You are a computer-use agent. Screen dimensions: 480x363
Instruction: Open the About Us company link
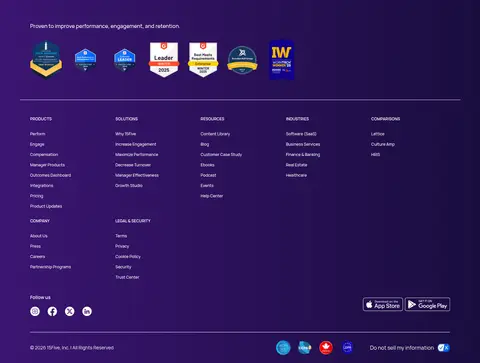point(39,236)
